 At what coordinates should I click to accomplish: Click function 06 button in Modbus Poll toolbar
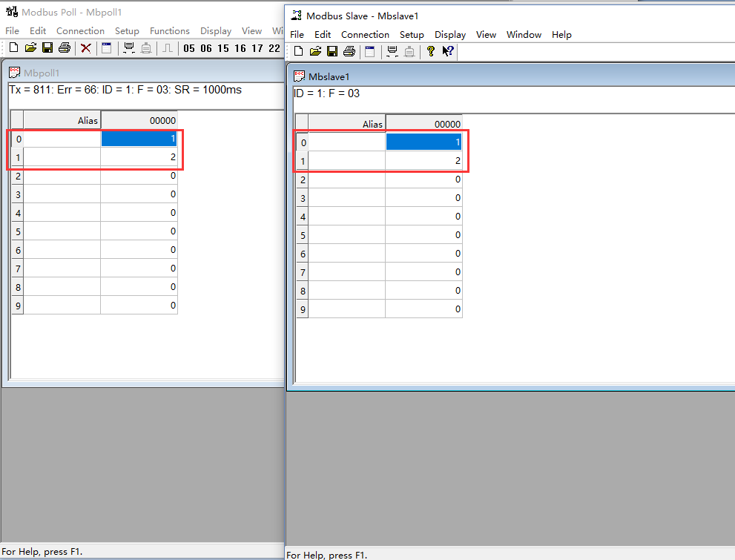coord(205,48)
